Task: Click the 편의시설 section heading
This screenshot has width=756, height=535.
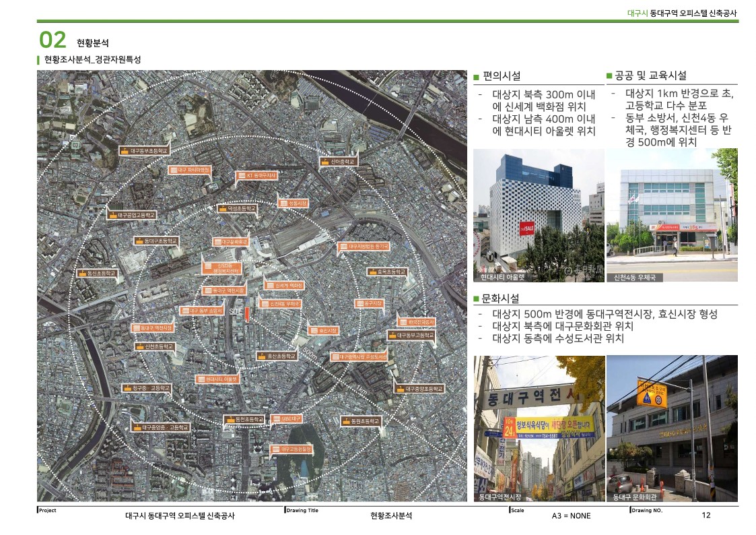Action: (x=502, y=76)
